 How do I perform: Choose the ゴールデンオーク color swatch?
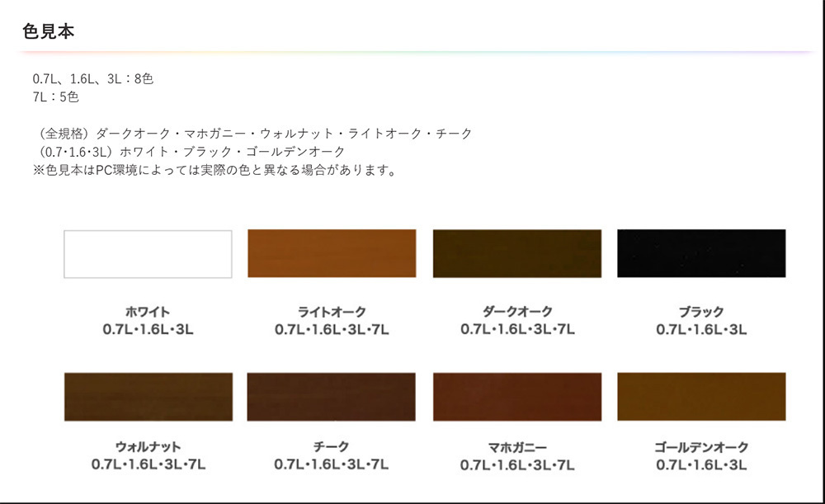point(701,397)
